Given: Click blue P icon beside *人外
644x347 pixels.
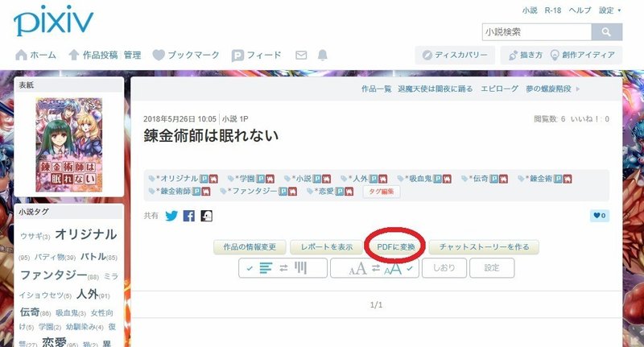Looking at the screenshot, I should pos(374,179).
